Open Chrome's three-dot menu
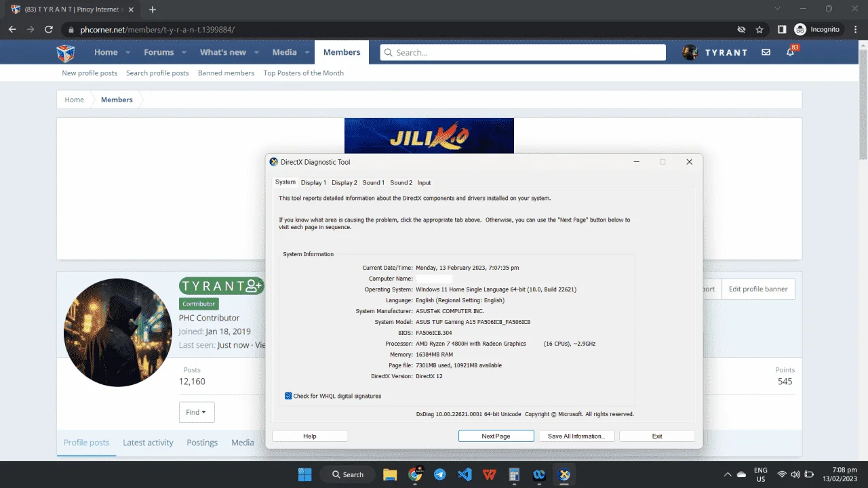Viewport: 868px width, 488px height. (854, 30)
